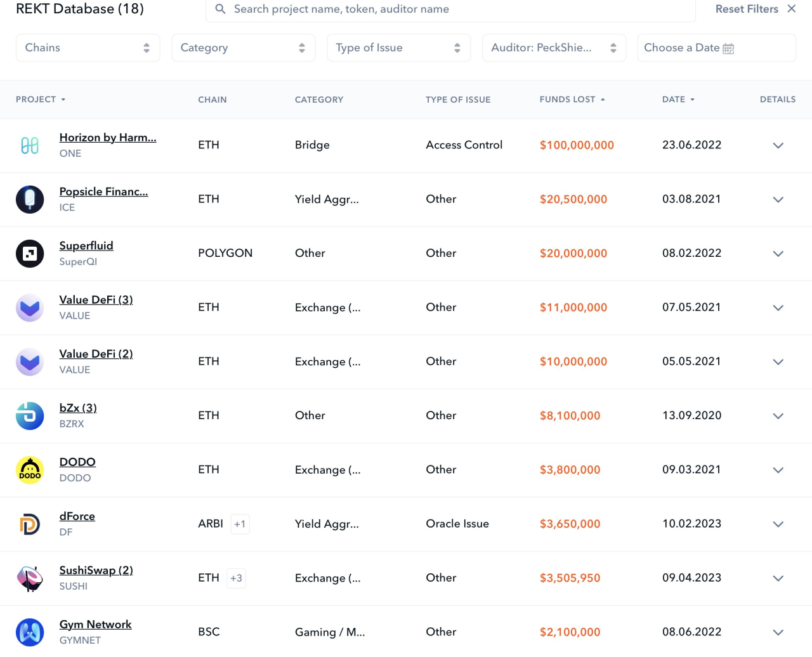Click the Gym Network logo icon

pos(30,632)
